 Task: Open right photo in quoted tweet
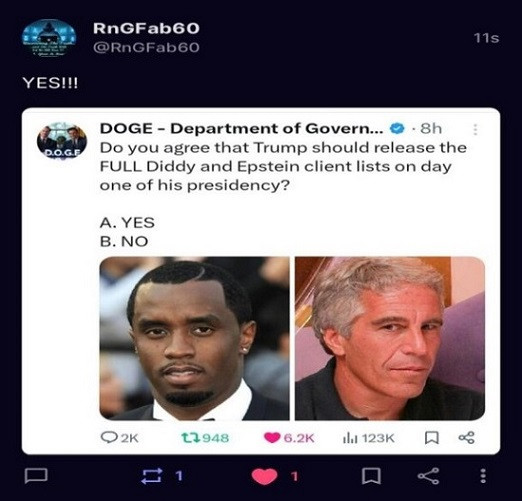click(x=390, y=338)
